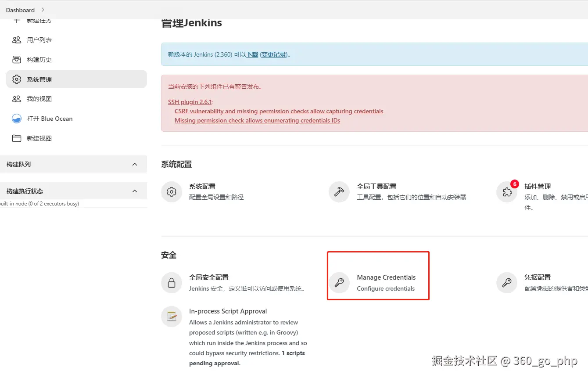588x378 pixels.
Task: Collapse the 构建队列 panel chevron
Action: click(x=135, y=164)
